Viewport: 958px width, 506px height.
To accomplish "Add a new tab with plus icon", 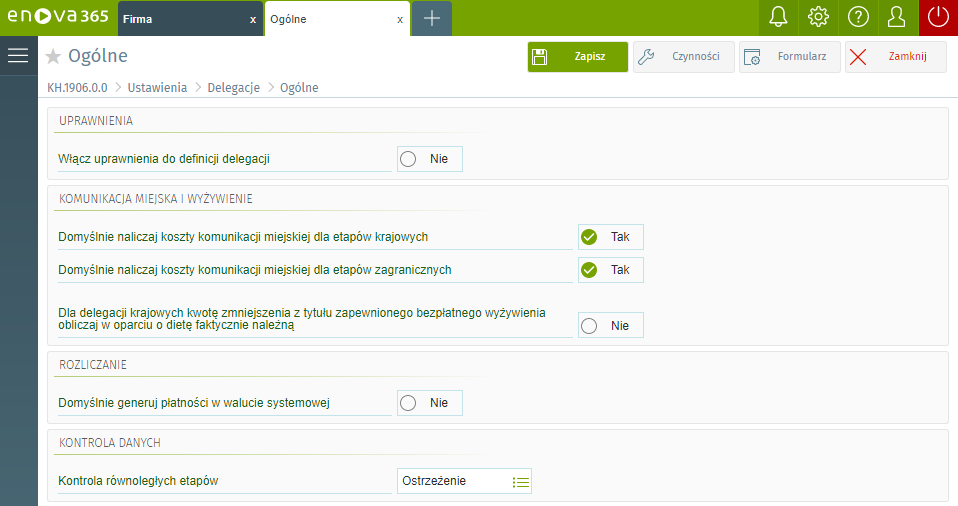I will (x=431, y=18).
